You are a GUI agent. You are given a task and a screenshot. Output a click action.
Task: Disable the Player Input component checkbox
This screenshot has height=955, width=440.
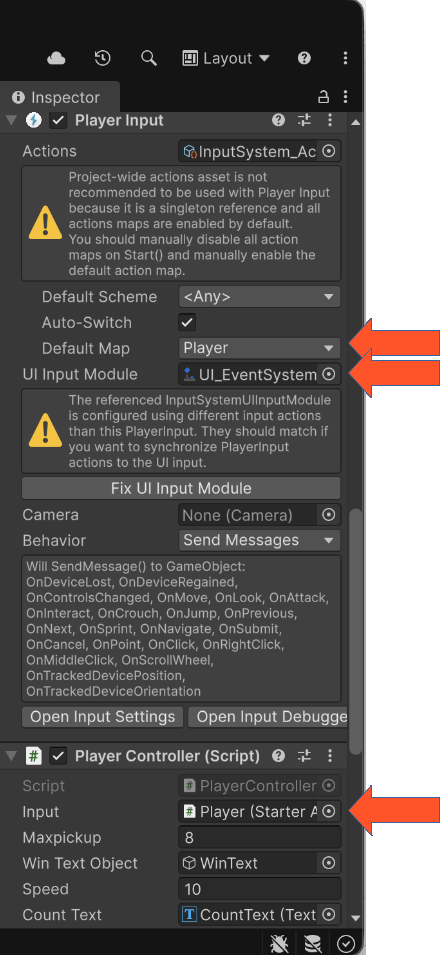(59, 120)
